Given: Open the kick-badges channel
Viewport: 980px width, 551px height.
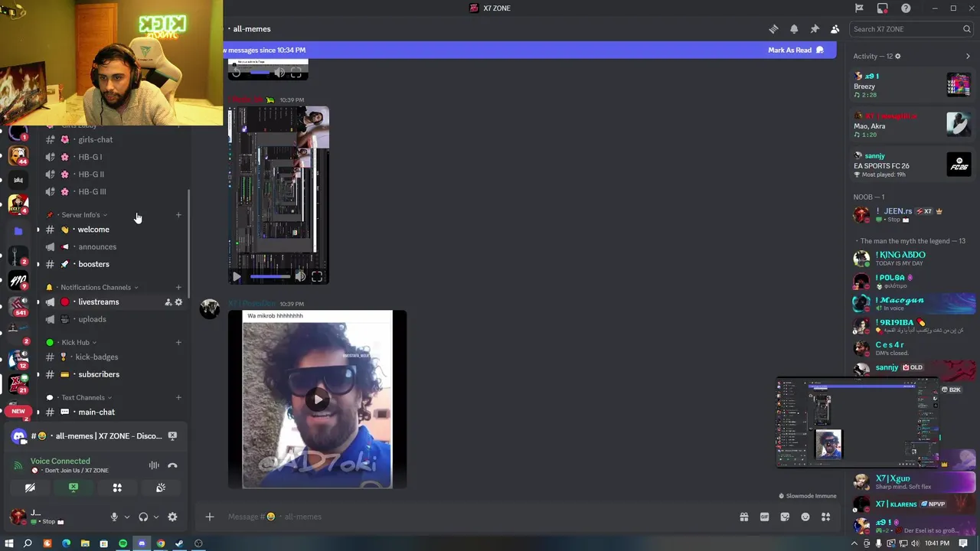Looking at the screenshot, I should click(x=113, y=357).
